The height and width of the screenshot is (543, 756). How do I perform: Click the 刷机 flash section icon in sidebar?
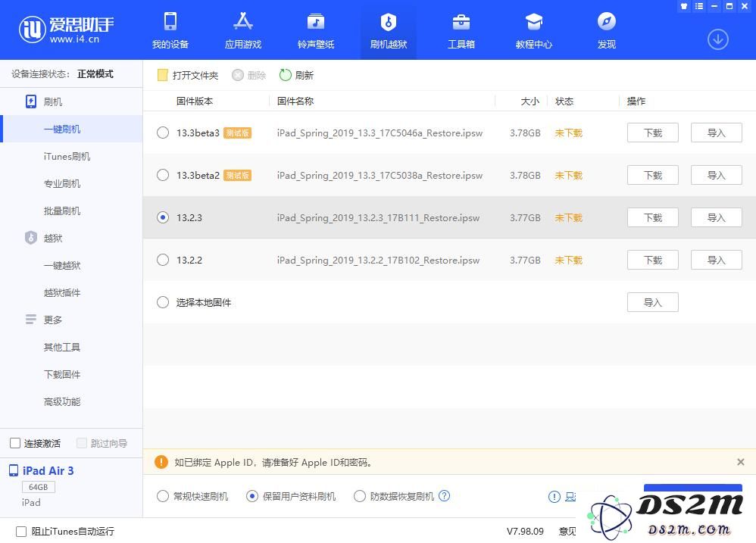[x=31, y=101]
